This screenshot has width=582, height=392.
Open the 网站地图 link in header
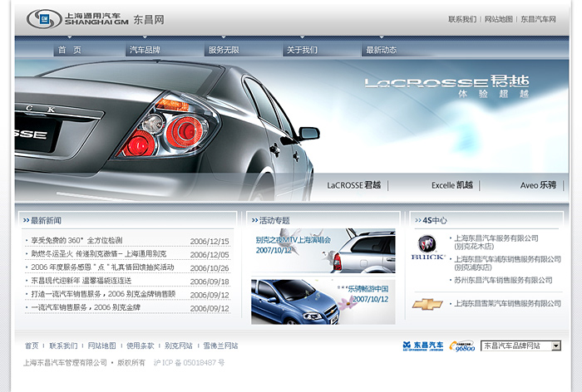click(499, 19)
